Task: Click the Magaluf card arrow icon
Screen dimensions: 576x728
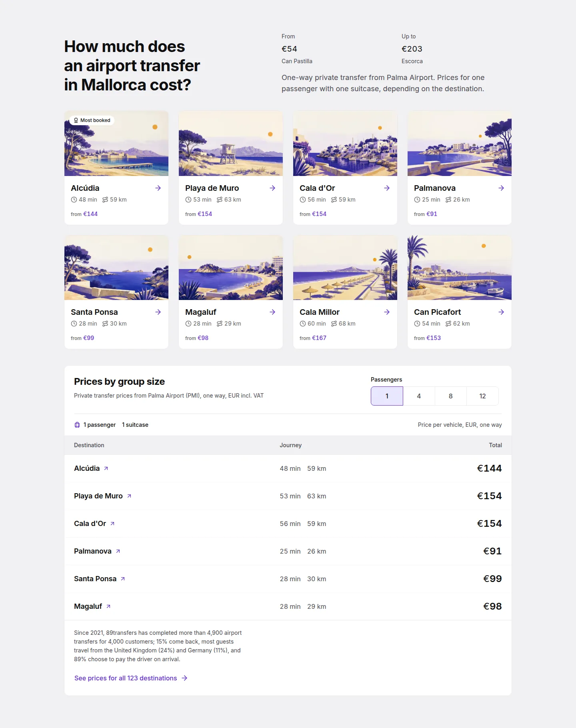Action: click(272, 312)
